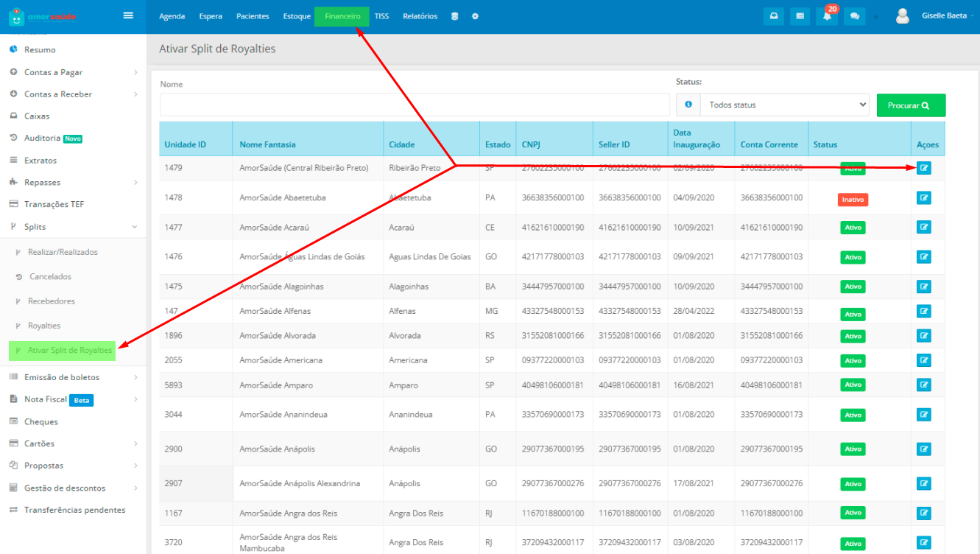
Task: Edit AmorSaúde Americana row action
Action: (924, 360)
